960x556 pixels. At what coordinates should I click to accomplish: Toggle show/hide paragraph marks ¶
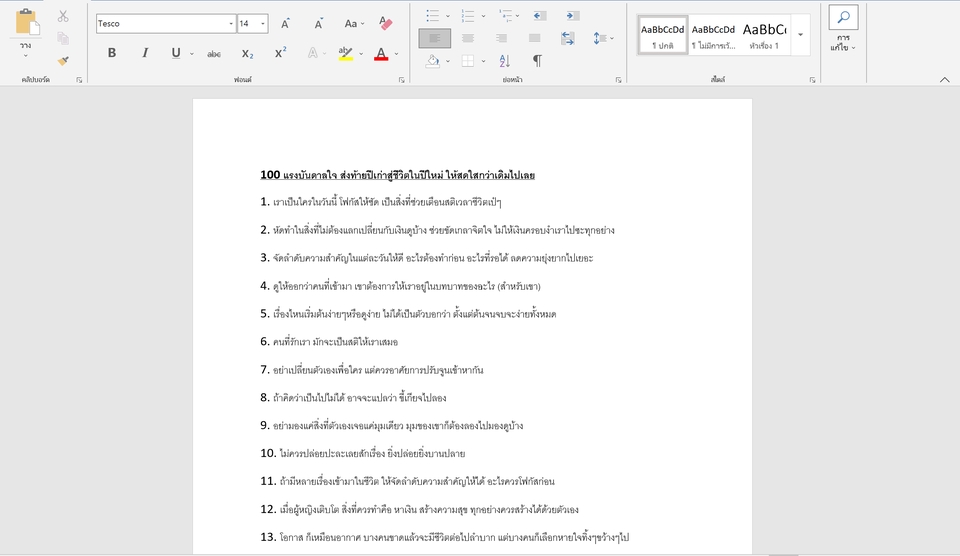pos(537,61)
